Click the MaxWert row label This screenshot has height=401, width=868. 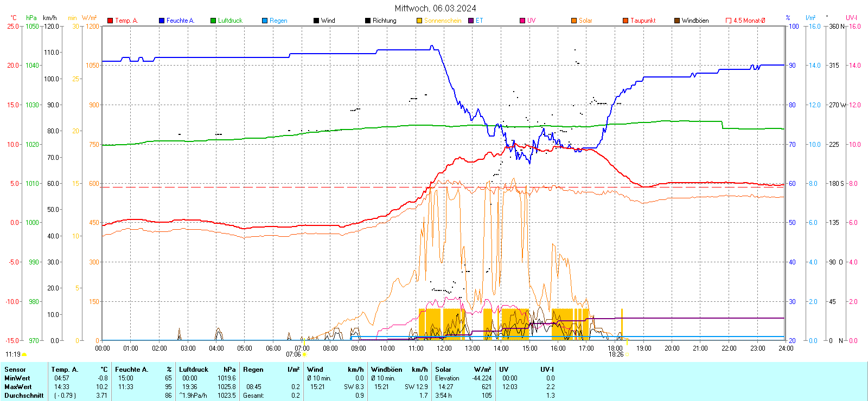point(18,387)
